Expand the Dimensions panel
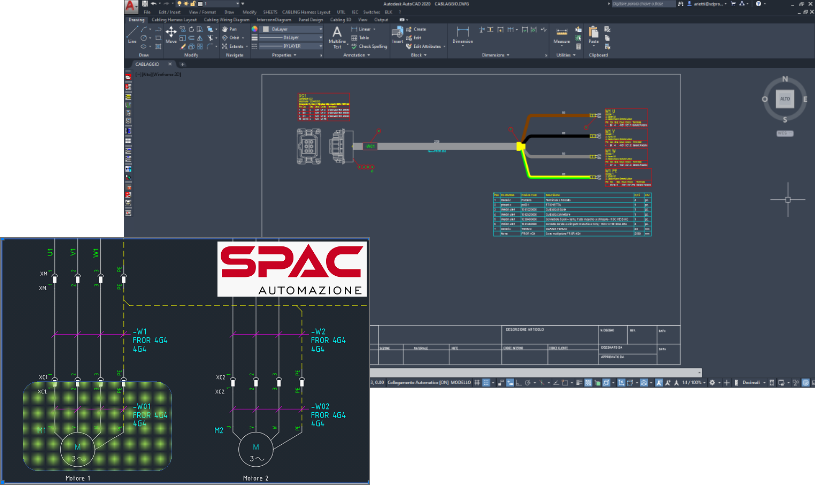815x485 pixels. (495, 55)
